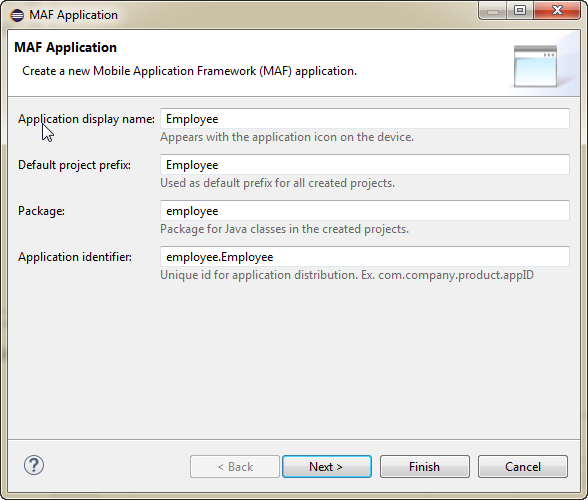Click the 'Package:' label
588x500 pixels.
[41, 211]
